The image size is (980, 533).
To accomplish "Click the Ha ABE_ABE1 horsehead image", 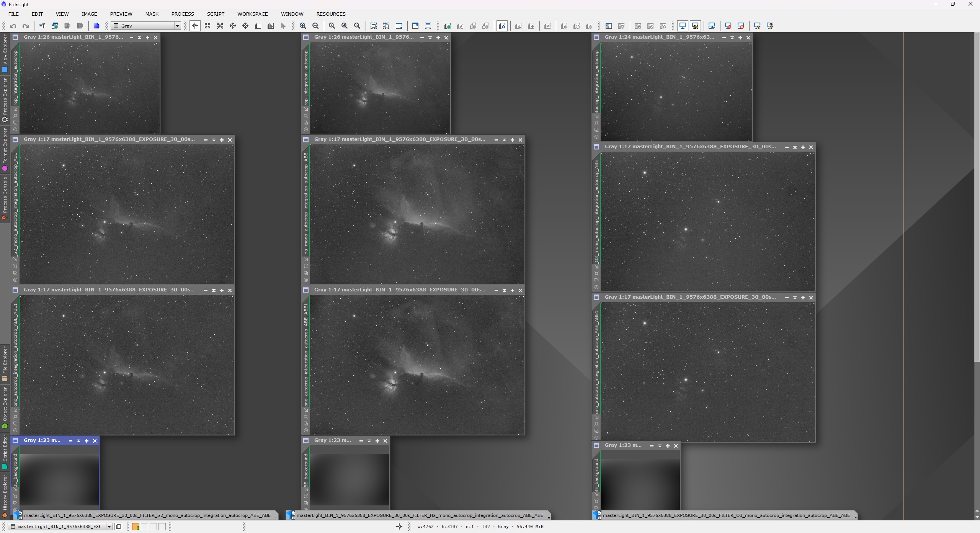I will click(x=417, y=365).
